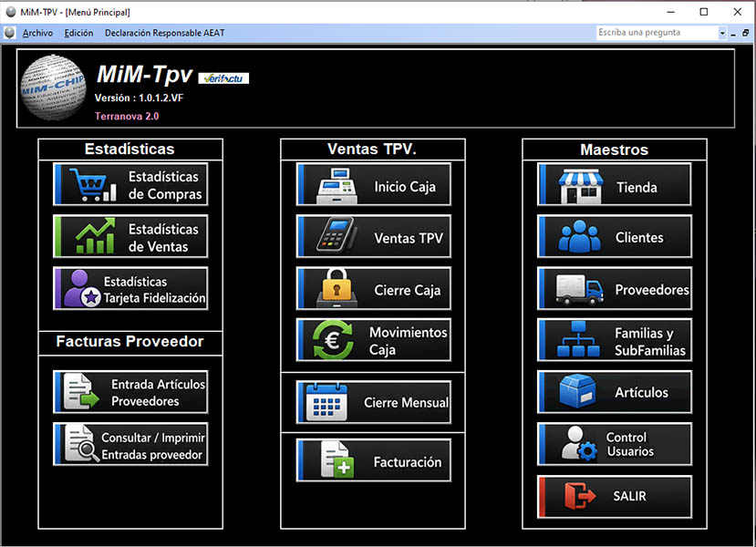Open Tarjeta Fidelización purple user icon

pos(82,288)
